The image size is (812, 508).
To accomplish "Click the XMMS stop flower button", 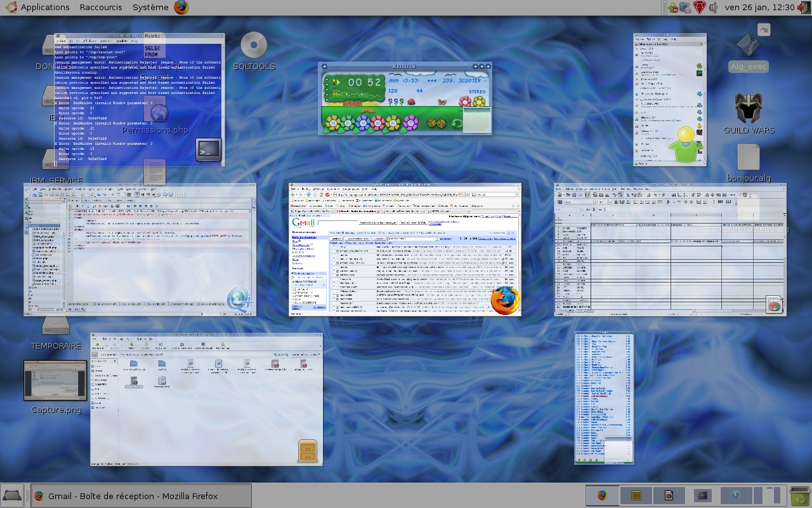I will (378, 123).
